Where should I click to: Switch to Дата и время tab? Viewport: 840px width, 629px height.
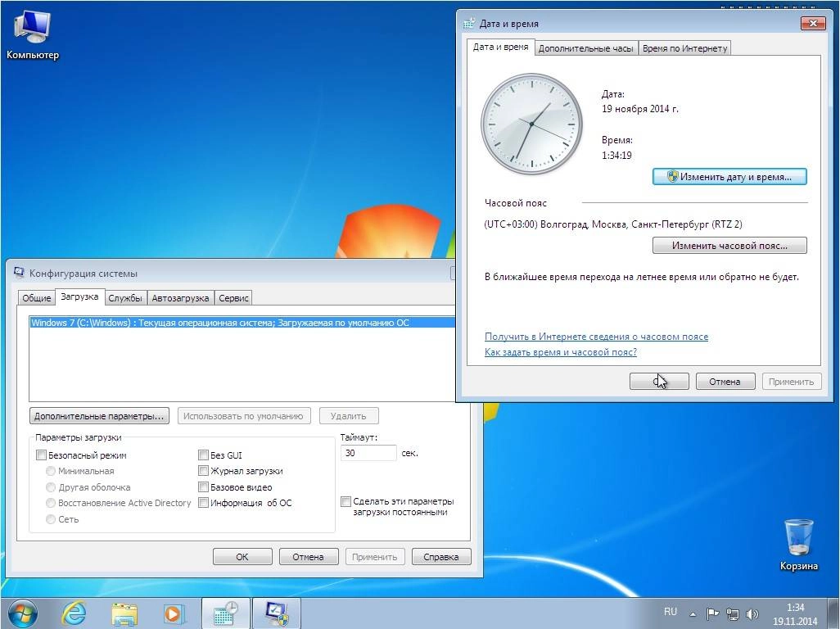pos(500,48)
